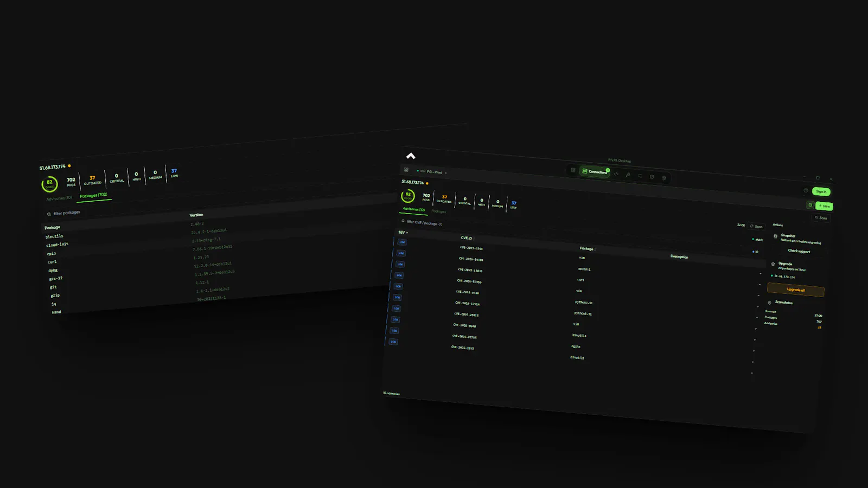The height and width of the screenshot is (488, 868).
Task: Click the 37 OUTDATED stat in the left window
Action: 92,180
